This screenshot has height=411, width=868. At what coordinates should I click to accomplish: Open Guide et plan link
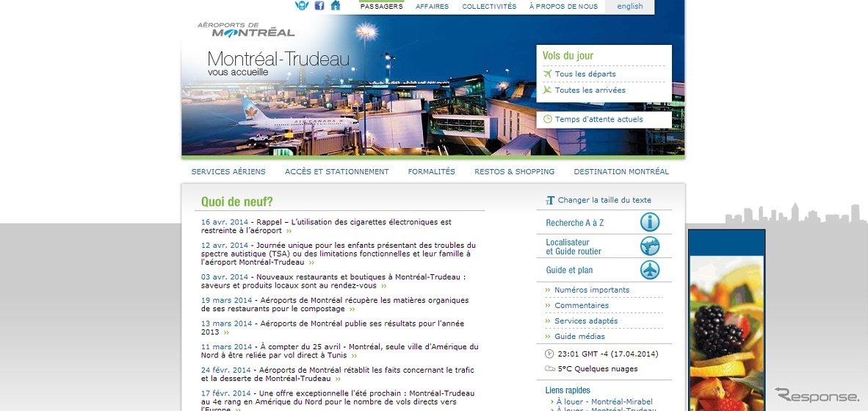[569, 271]
